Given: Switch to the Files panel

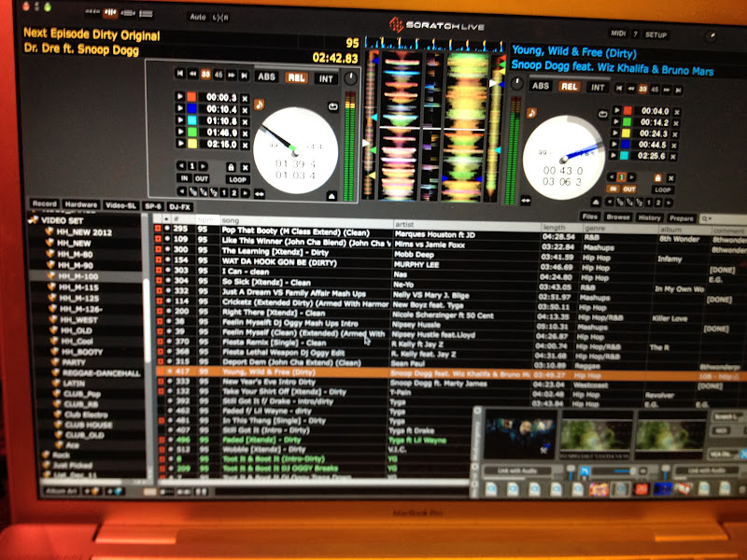Looking at the screenshot, I should 589,217.
